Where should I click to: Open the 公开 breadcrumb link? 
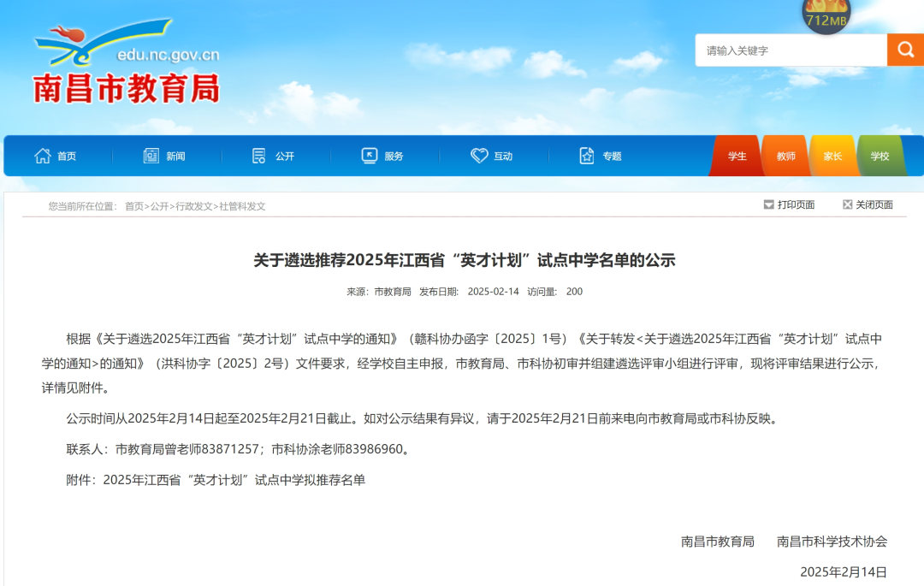160,206
